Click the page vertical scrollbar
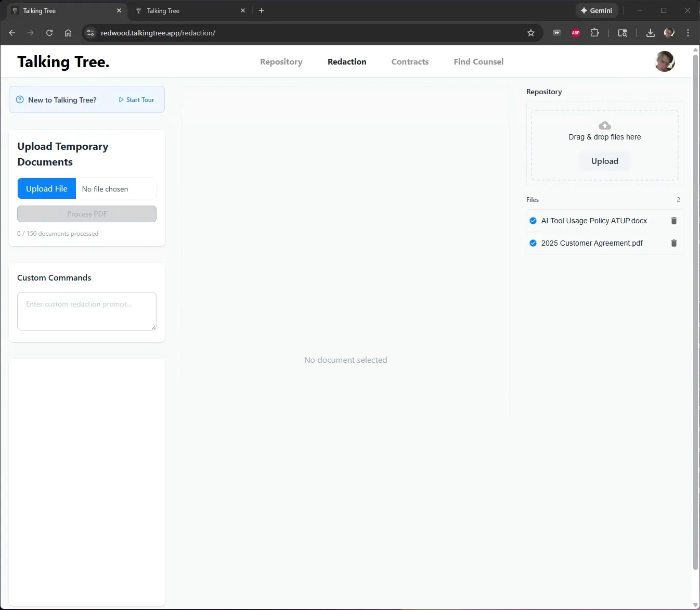The height and width of the screenshot is (610, 700). pyautogui.click(x=696, y=312)
